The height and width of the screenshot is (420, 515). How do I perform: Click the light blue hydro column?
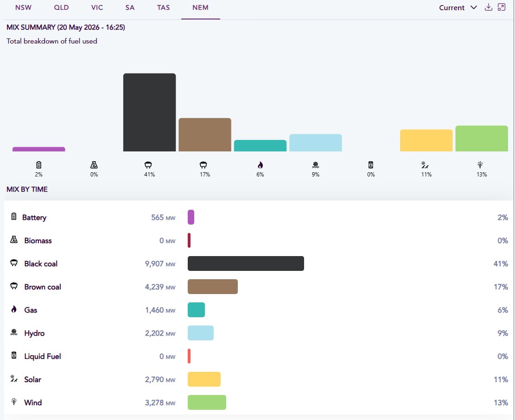pos(316,143)
